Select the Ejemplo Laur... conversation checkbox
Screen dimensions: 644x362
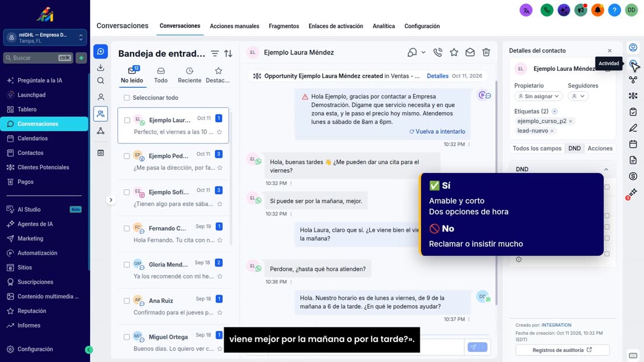(x=127, y=120)
